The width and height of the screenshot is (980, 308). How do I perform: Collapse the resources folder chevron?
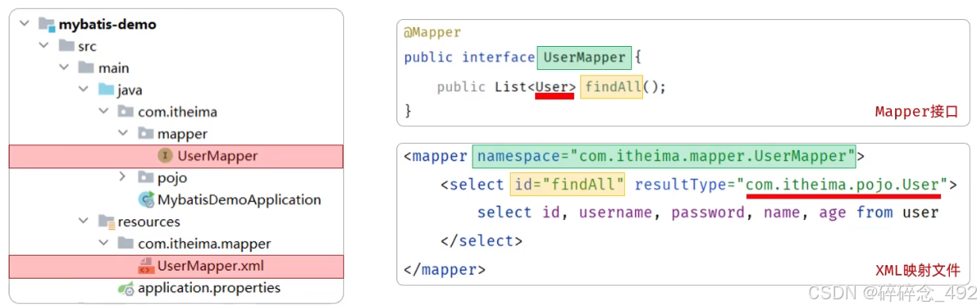(83, 222)
